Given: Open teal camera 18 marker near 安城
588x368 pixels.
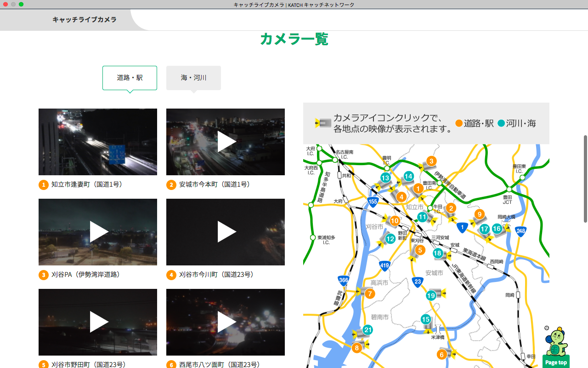Looking at the screenshot, I should click(438, 253).
